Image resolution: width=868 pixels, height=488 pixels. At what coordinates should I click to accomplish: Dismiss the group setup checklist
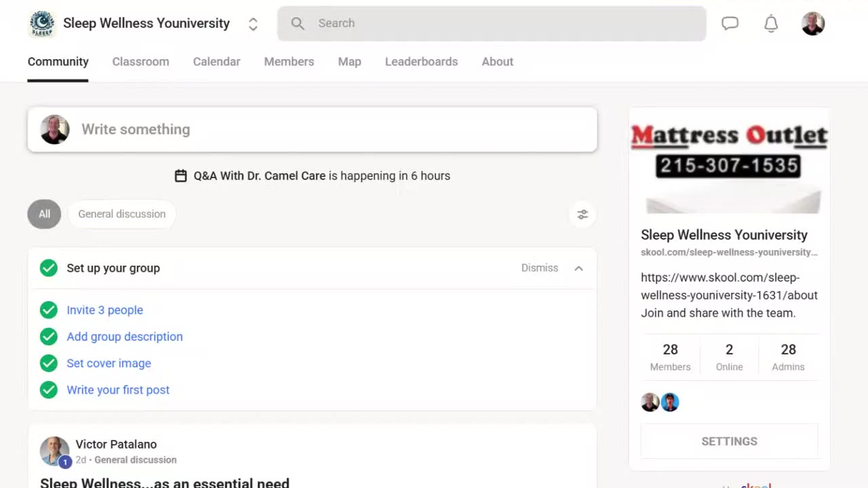[539, 268]
